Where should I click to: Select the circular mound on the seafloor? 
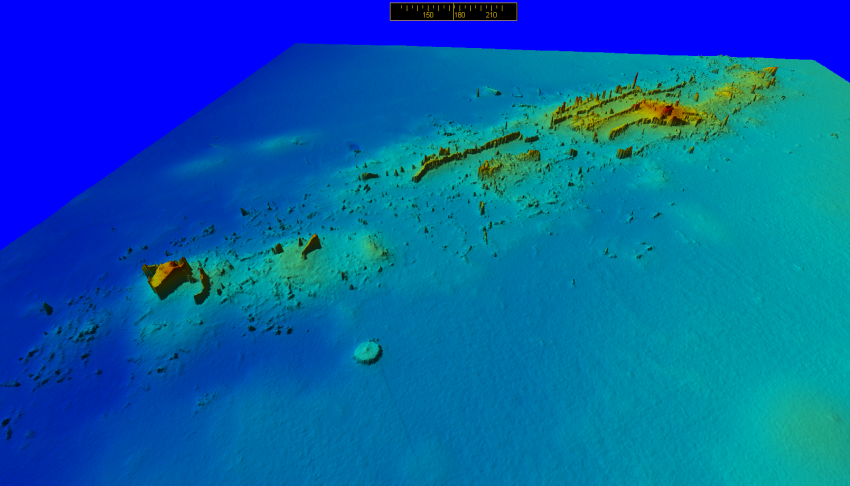pyautogui.click(x=368, y=351)
